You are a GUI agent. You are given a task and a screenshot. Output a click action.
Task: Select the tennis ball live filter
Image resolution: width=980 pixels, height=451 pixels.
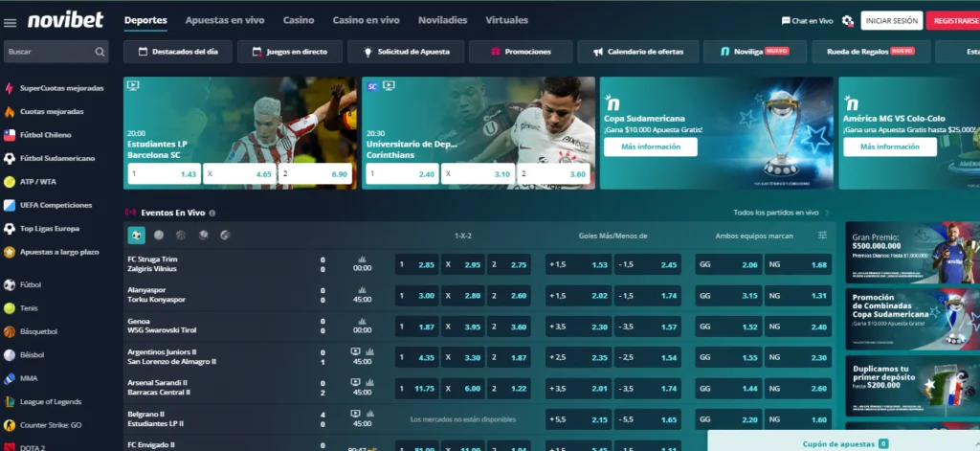(159, 236)
